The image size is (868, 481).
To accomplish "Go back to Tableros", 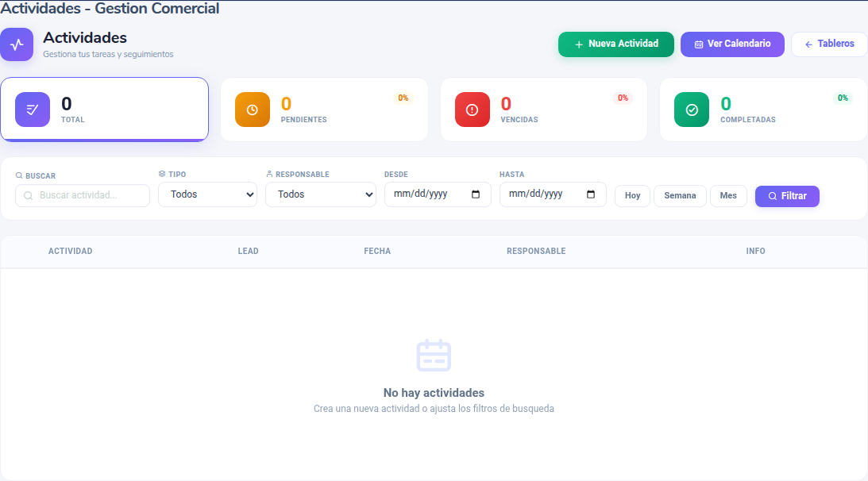I will pos(829,44).
